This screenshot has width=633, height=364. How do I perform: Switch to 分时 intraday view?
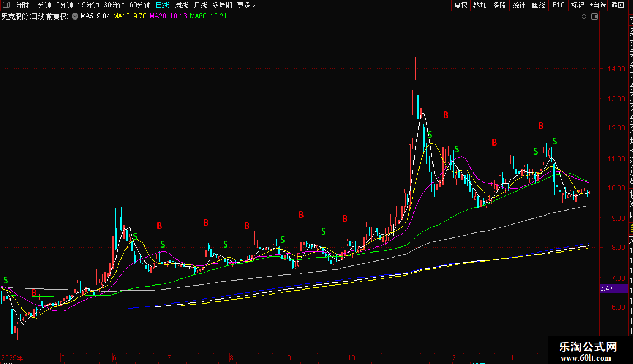[22, 5]
